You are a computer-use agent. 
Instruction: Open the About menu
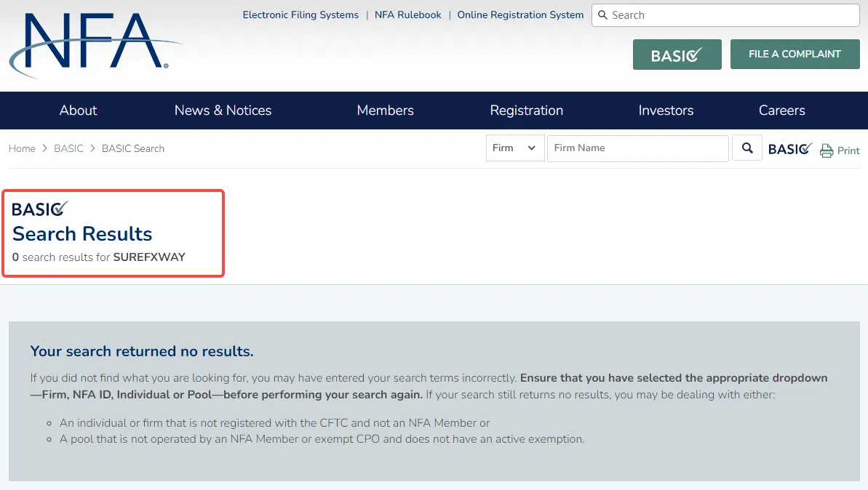78,111
